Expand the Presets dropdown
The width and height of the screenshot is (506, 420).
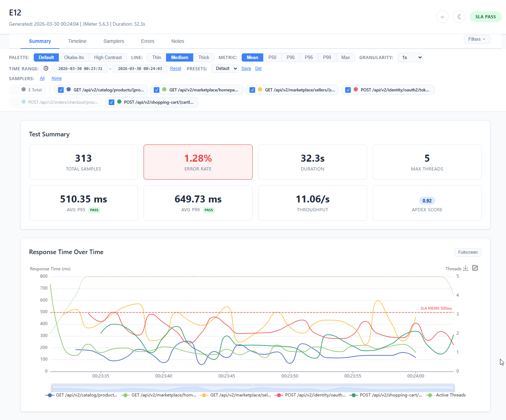point(225,69)
